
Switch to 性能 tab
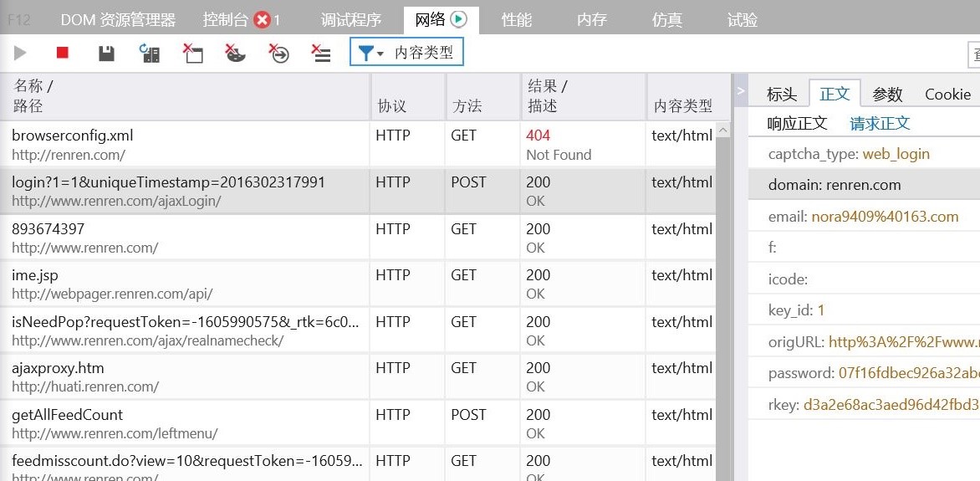516,20
